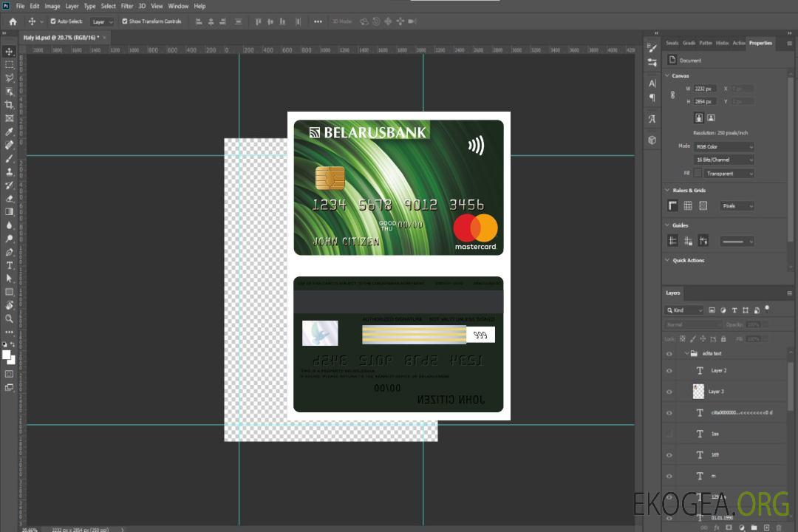Open the Pixels ruler units dropdown
The width and height of the screenshot is (798, 532).
pos(737,206)
